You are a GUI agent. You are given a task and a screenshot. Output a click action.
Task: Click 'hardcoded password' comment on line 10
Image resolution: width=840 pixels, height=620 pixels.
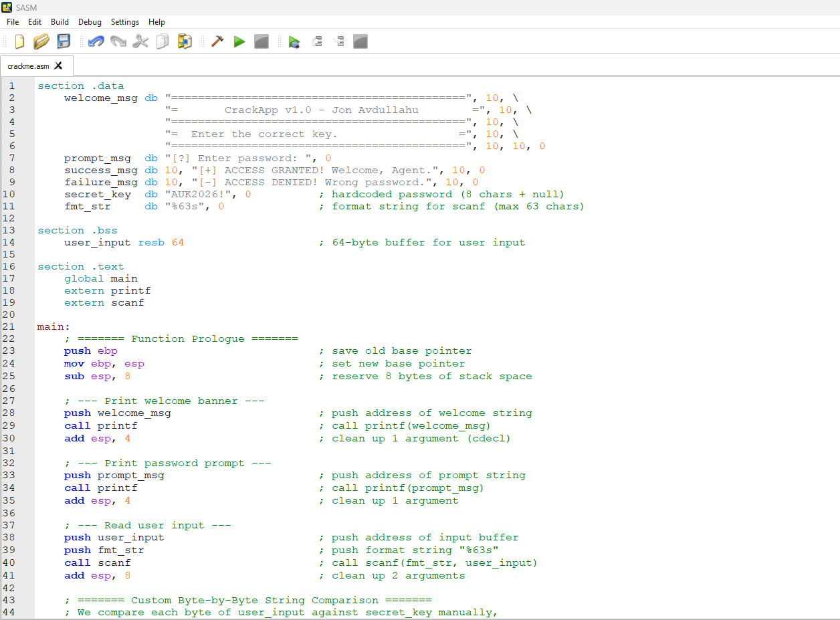[x=442, y=194]
